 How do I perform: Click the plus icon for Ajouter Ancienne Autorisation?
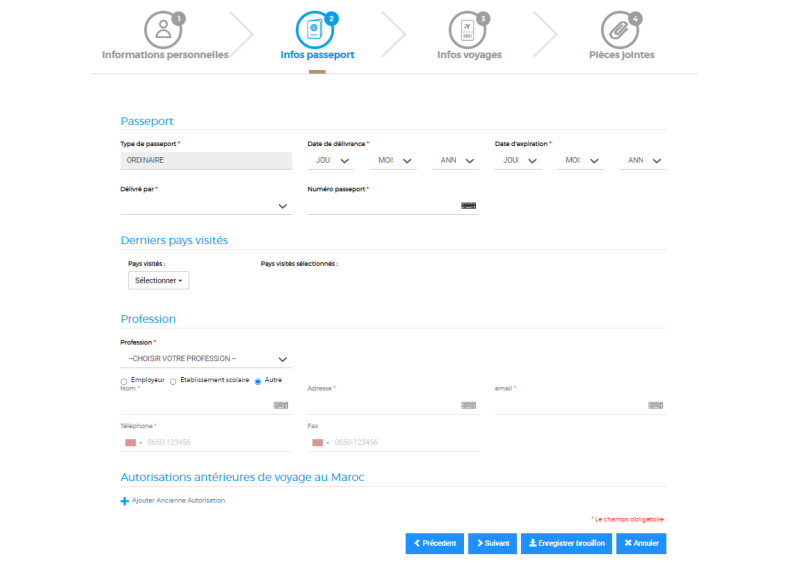(125, 501)
